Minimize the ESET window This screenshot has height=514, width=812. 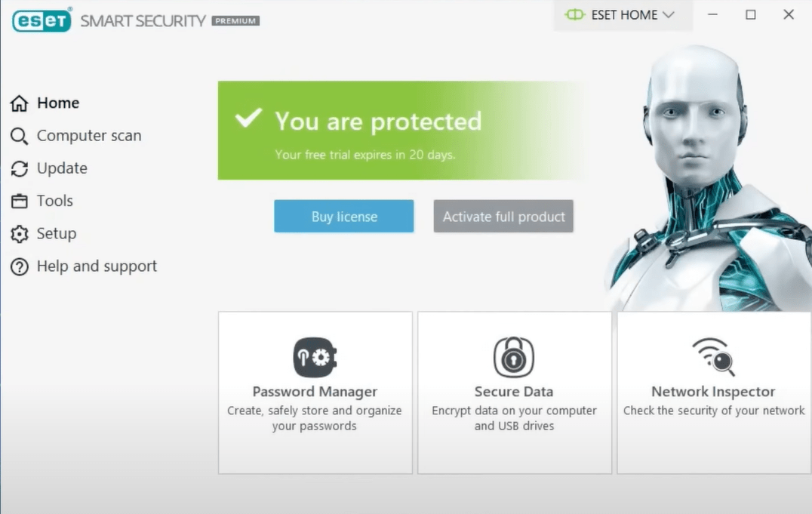(712, 14)
